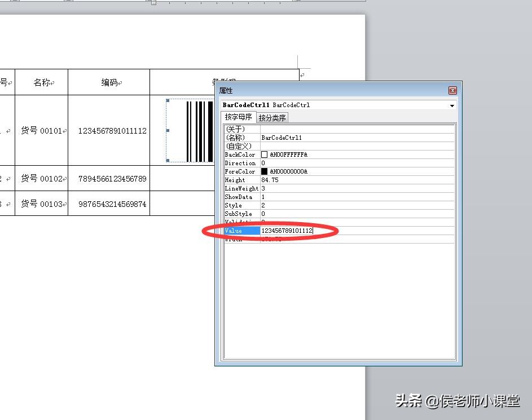This screenshot has height=420, width=532.
Task: Click the SubStyle property label
Action: click(238, 214)
